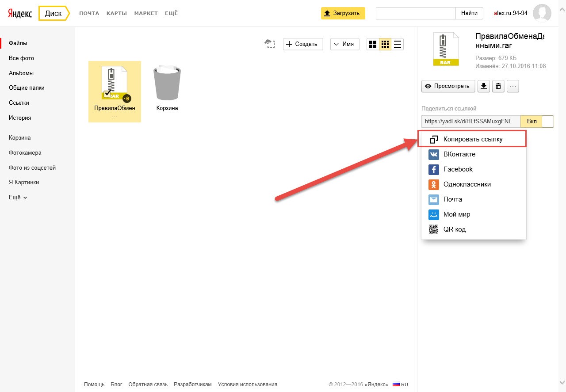Click the Корзина trash bin icon in files
566x392 pixels.
coord(167,83)
